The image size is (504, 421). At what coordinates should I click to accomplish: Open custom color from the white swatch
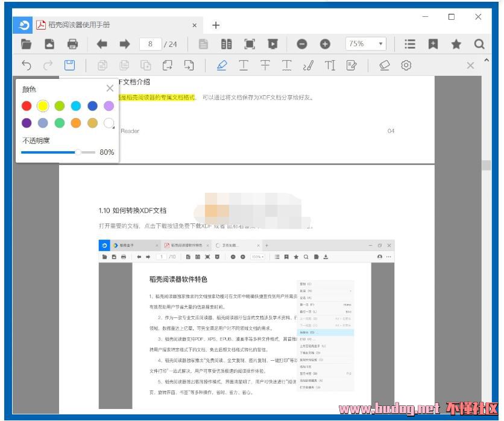pyautogui.click(x=109, y=123)
